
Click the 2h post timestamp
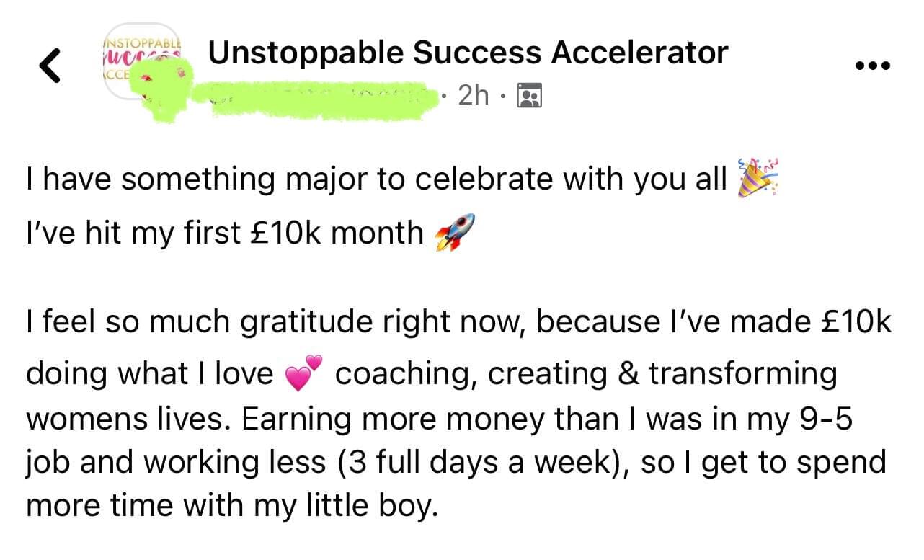[x=473, y=95]
